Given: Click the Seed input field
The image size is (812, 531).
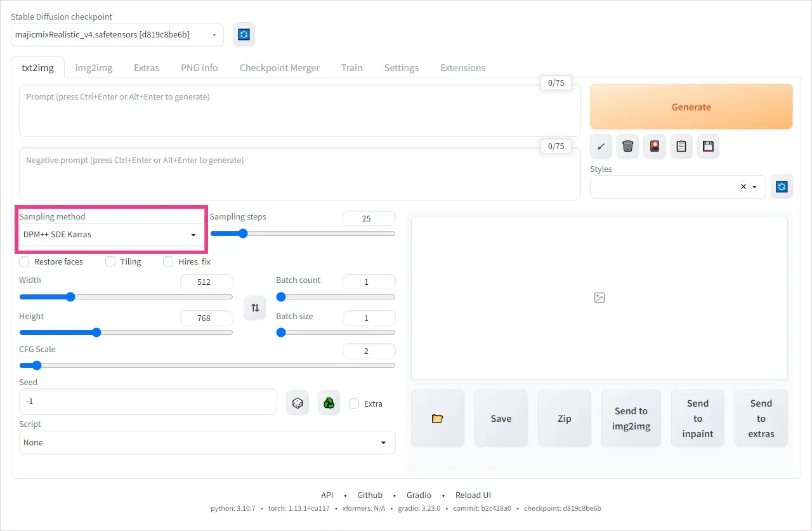Looking at the screenshot, I should coord(148,402).
